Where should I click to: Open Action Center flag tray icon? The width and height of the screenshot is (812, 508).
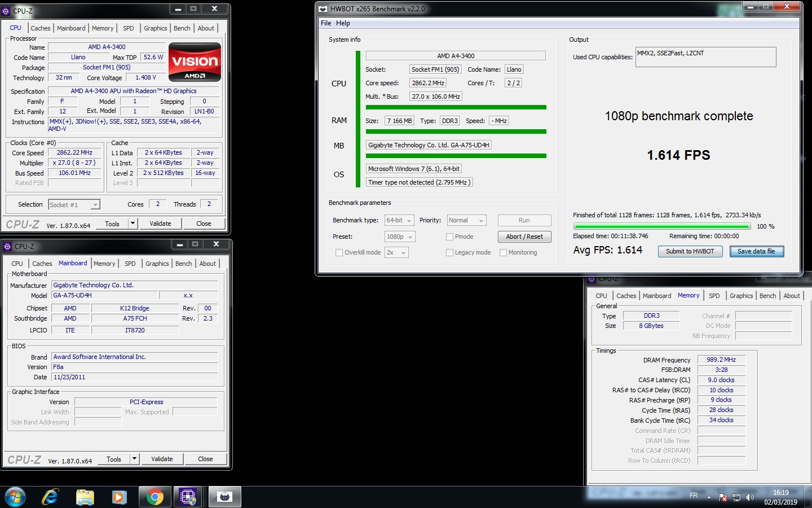723,497
